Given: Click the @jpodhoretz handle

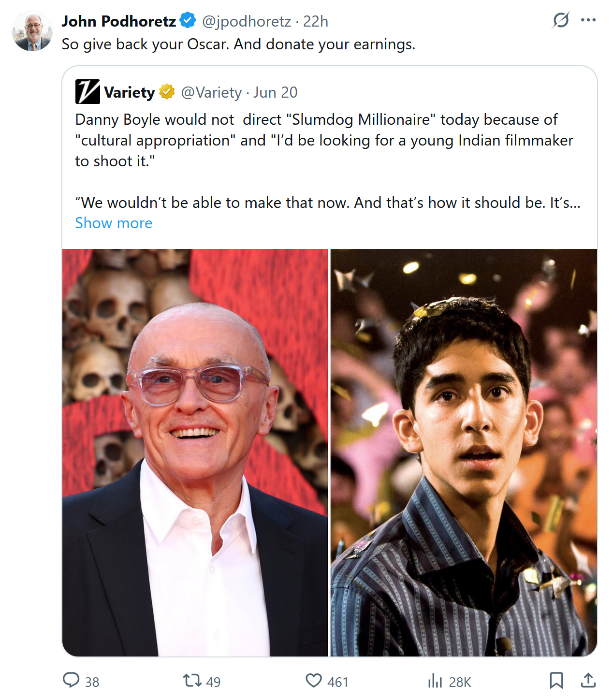Looking at the screenshot, I should coord(246,21).
